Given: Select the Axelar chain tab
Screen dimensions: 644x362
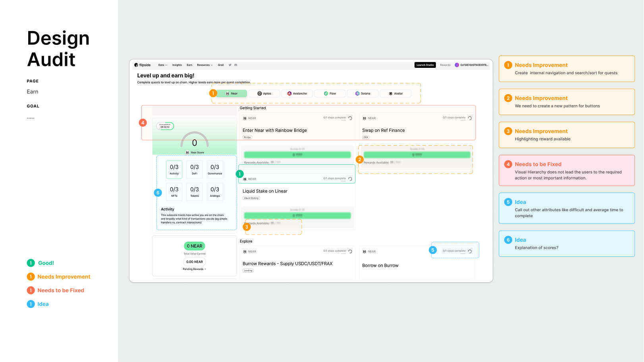Looking at the screenshot, I should click(x=396, y=94).
